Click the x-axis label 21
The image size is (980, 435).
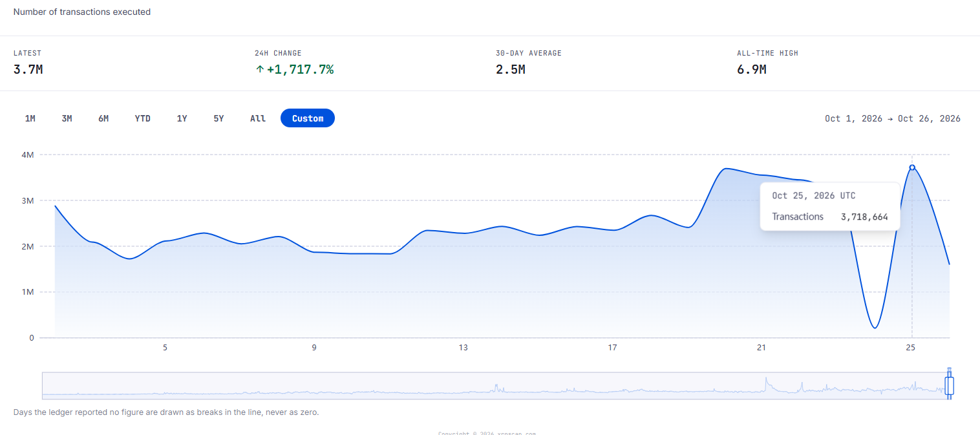pos(762,348)
